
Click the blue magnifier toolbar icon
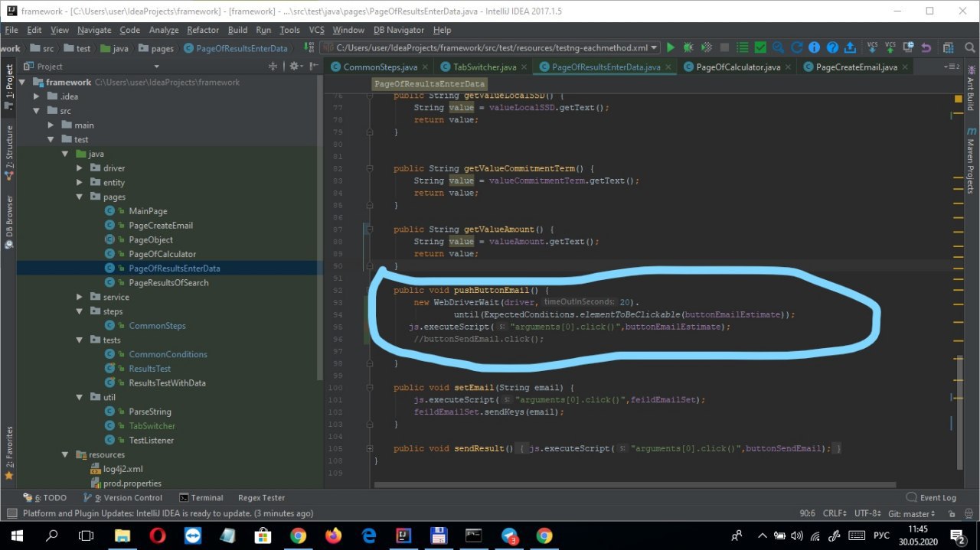pos(778,47)
